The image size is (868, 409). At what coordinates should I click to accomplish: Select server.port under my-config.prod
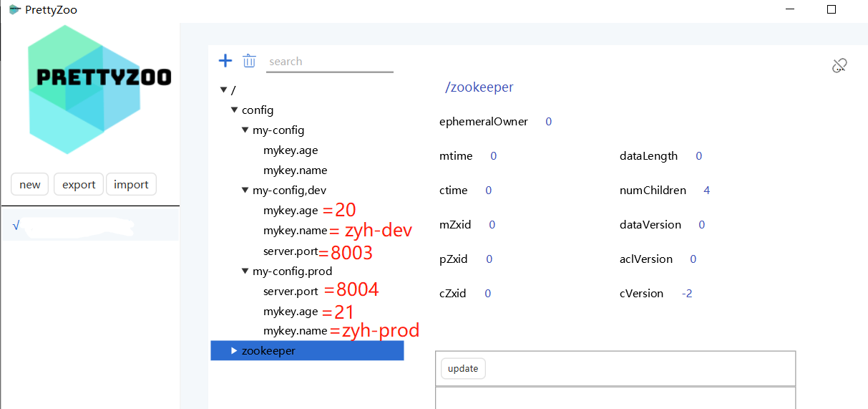[x=291, y=292]
